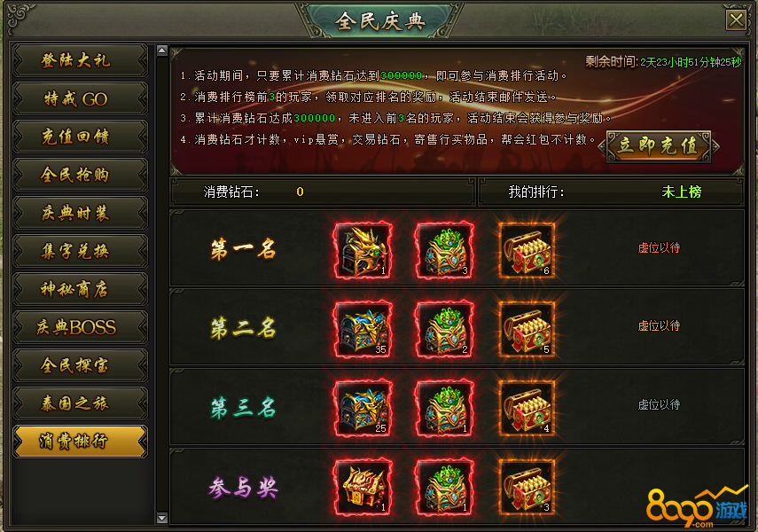Click participation prize gold ingot chest
Image resolution: width=758 pixels, height=532 pixels.
pos(527,487)
